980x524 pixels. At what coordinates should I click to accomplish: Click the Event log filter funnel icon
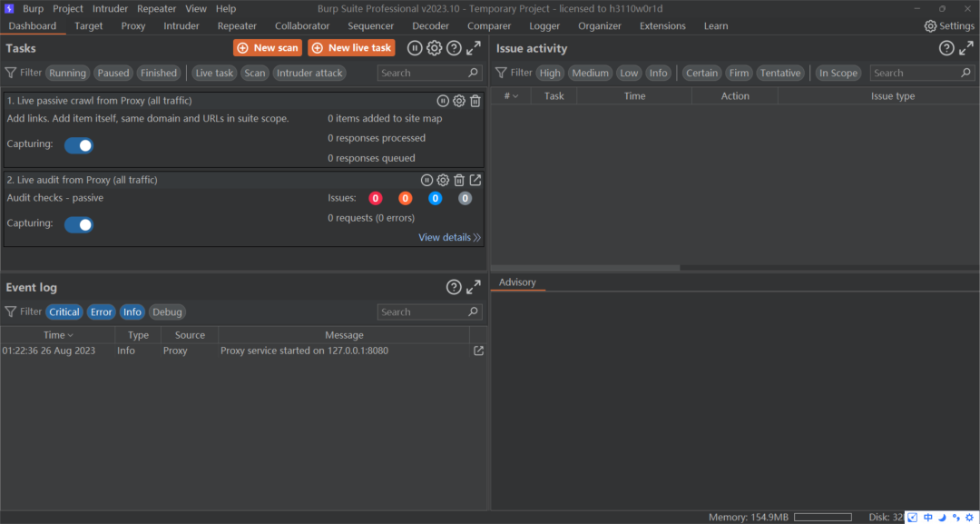(11, 311)
